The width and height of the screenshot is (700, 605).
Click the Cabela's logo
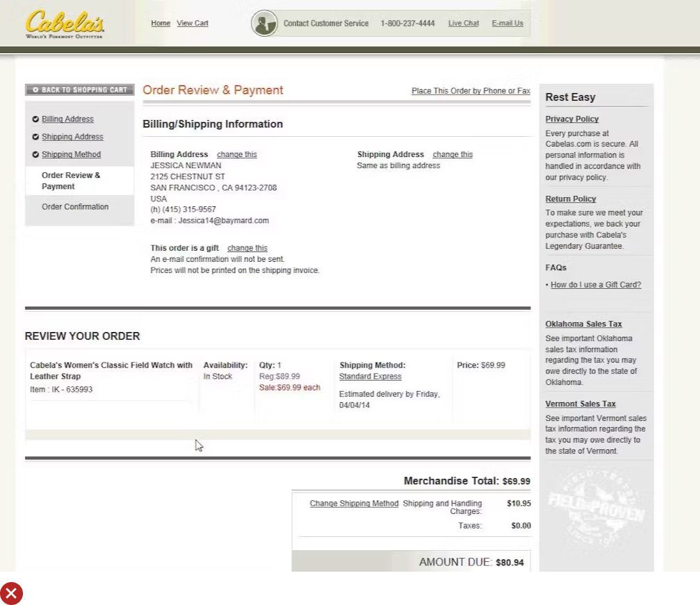[65, 24]
